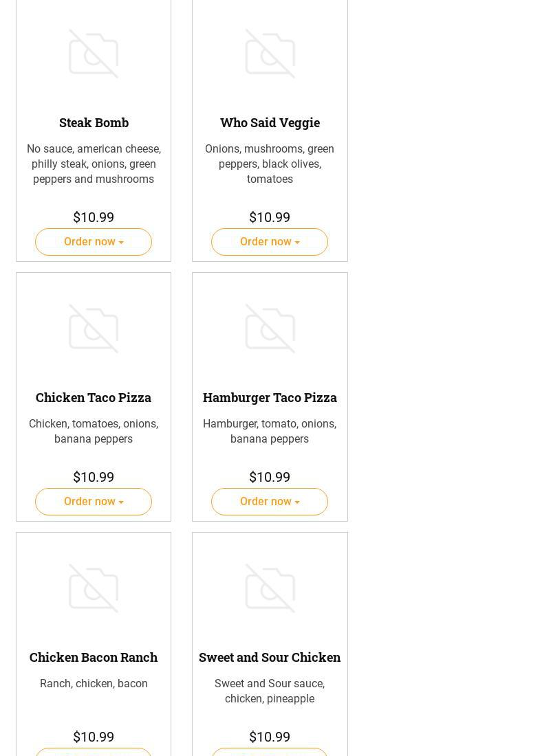
Task: Click the Chicken Bacon Ranch $10.99 price
Action: coord(94,737)
